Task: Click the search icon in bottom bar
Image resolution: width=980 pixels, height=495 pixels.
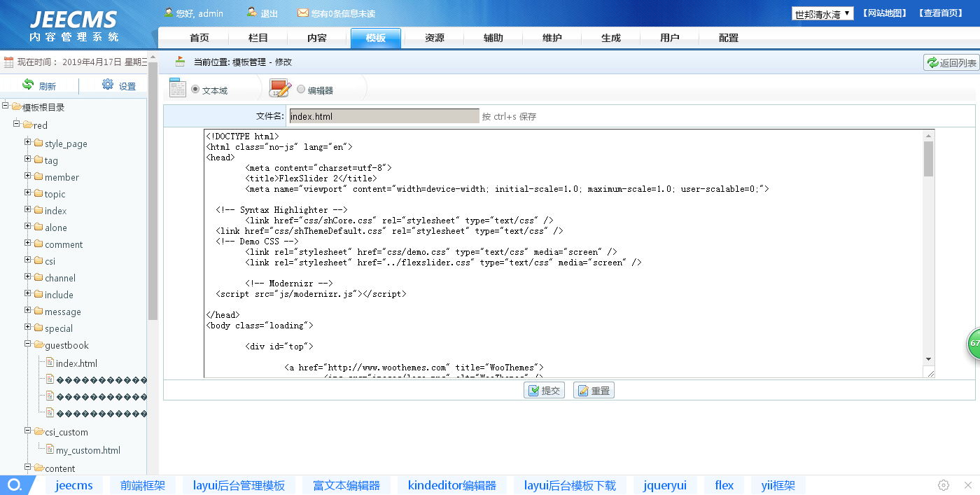Action: (x=14, y=485)
